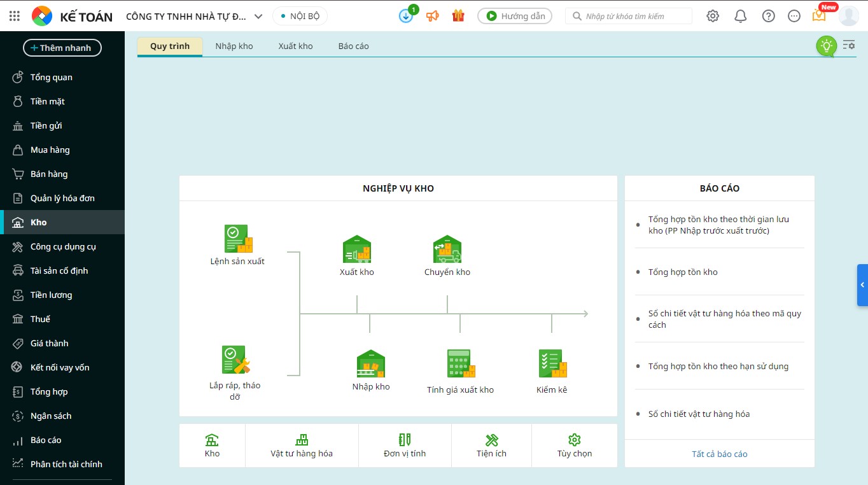Viewport: 868px width, 485px height.
Task: Open the layout settings icon near lightbulb
Action: pos(849,45)
